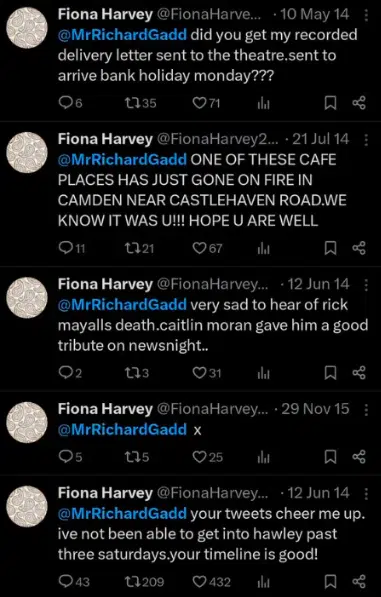Like the Rick Mayall tribute tweet
This screenshot has width=381, height=597.
207,373
